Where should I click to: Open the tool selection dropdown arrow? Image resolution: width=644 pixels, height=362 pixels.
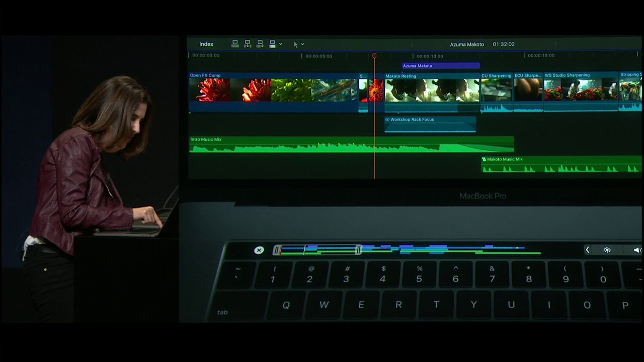coord(302,44)
